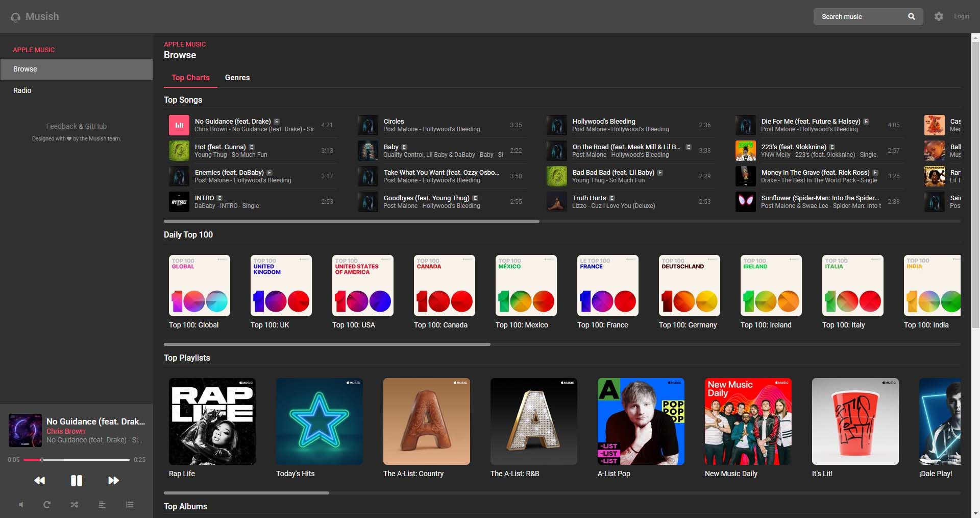
Task: Play the INTRO by DaBaby artwork
Action: point(179,202)
